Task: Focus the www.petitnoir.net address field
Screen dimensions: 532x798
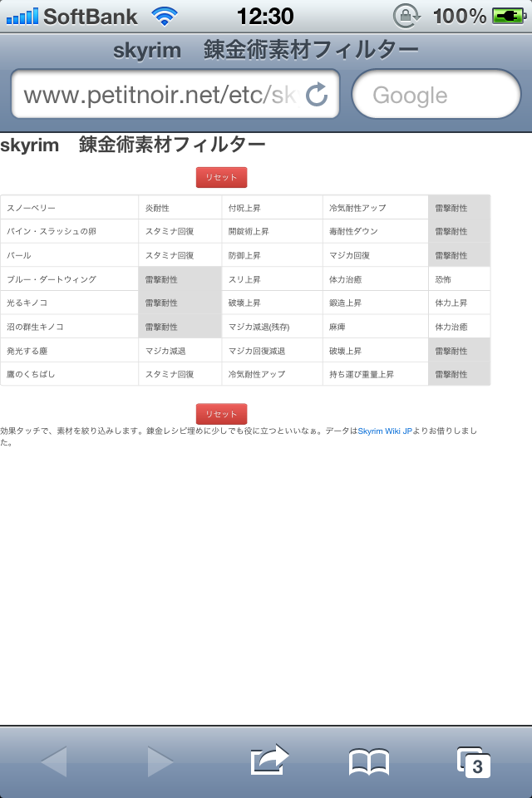Action: tap(175, 94)
